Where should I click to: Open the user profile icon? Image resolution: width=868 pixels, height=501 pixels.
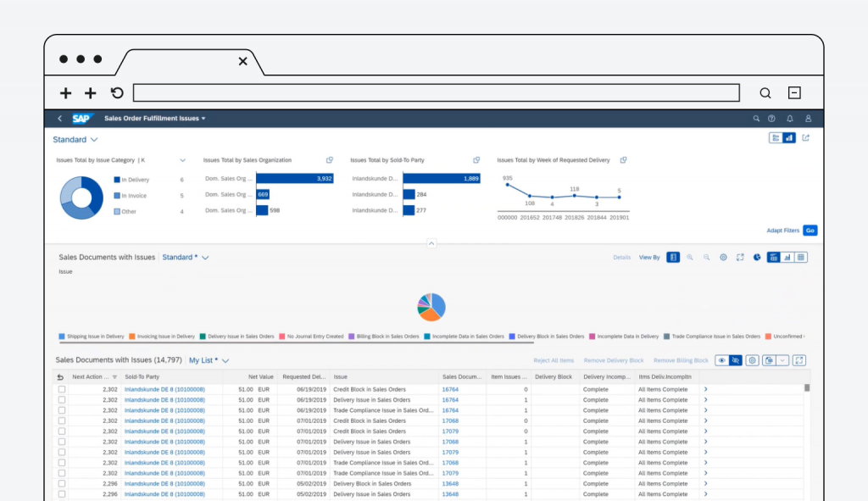(x=809, y=119)
